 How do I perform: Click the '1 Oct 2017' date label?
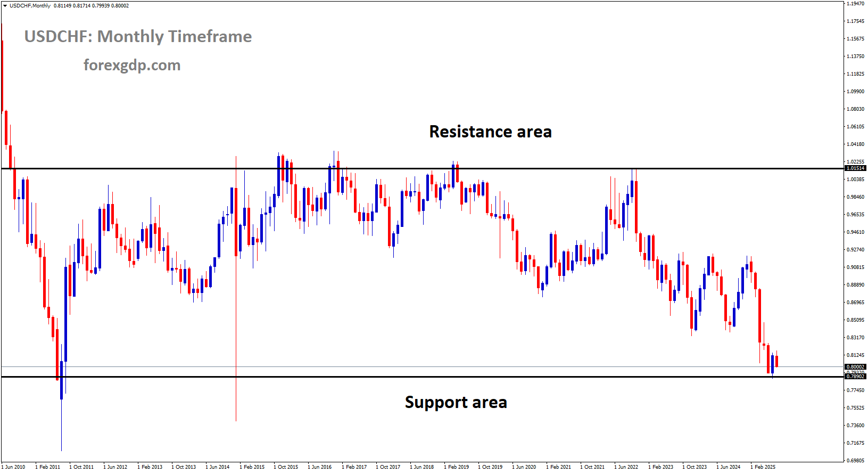tap(388, 467)
